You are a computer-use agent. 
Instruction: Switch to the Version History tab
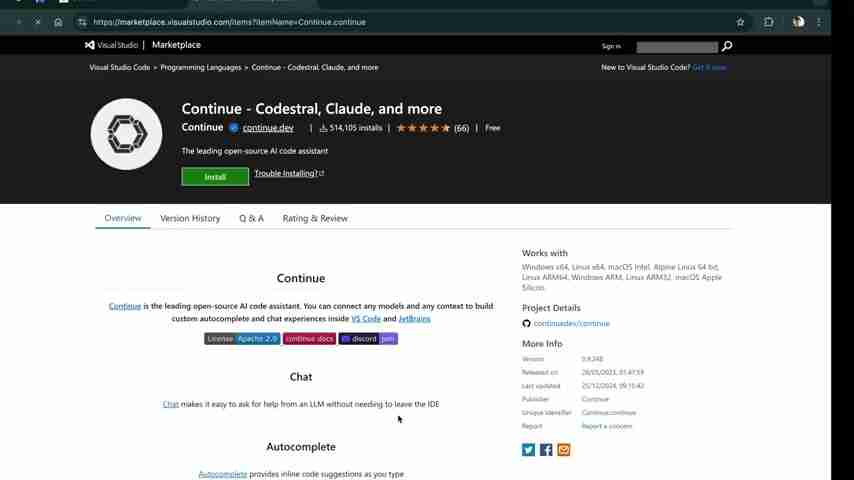[190, 218]
